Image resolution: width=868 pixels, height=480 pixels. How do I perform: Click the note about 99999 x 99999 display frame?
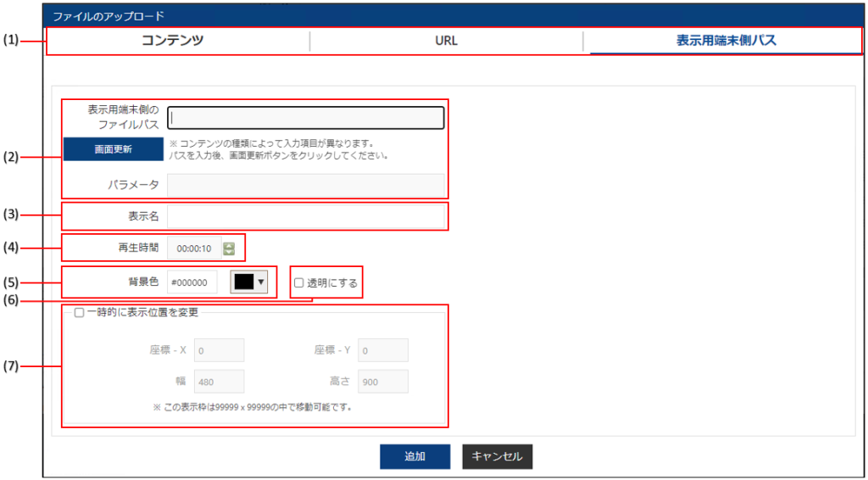tap(253, 407)
